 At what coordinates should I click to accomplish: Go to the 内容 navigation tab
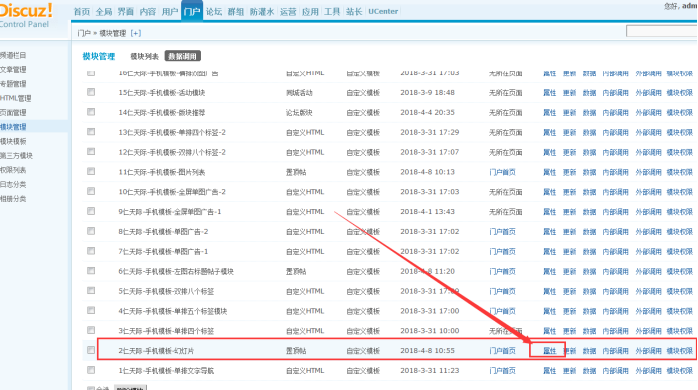148,12
